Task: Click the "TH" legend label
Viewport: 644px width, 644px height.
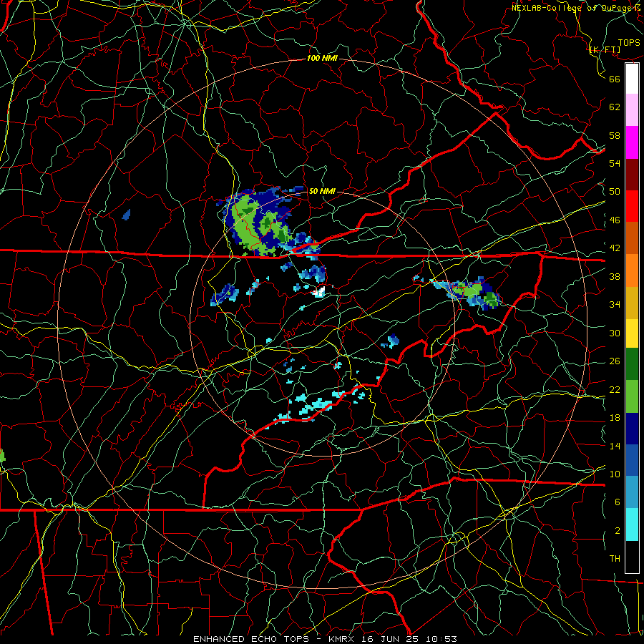Action: (615, 559)
